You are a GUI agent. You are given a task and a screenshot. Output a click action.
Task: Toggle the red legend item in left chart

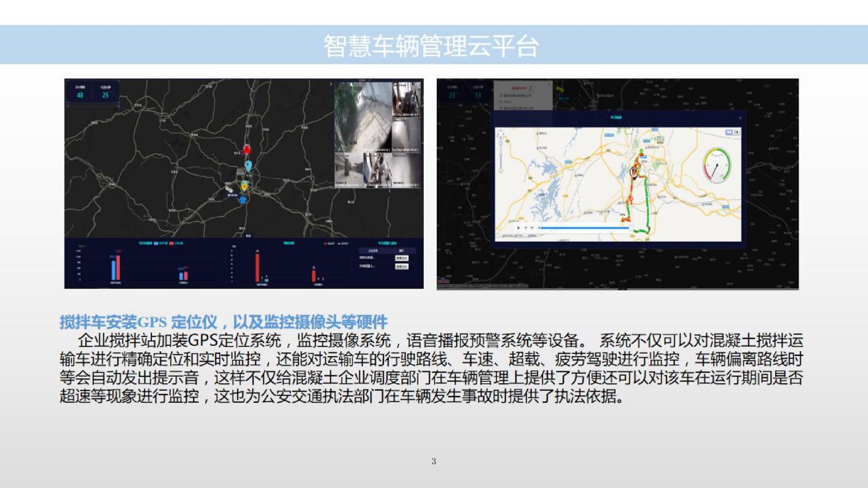[171, 243]
